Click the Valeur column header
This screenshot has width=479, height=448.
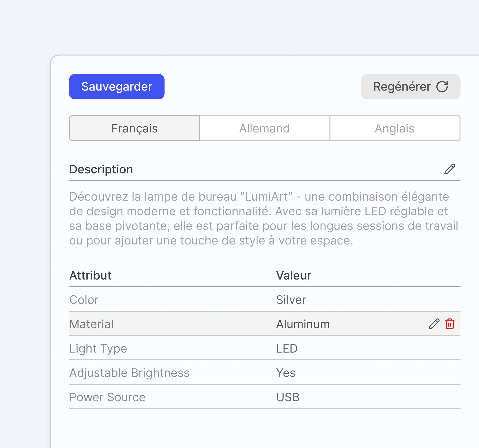click(294, 276)
